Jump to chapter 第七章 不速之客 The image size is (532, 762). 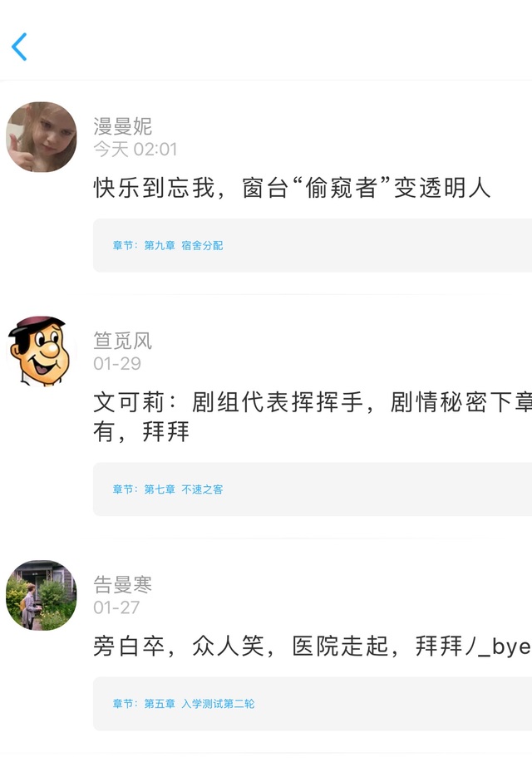click(x=184, y=489)
